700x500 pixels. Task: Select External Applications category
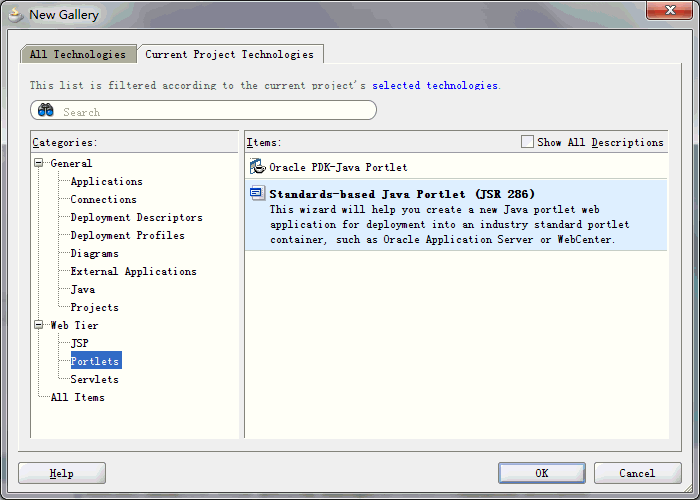pyautogui.click(x=133, y=271)
